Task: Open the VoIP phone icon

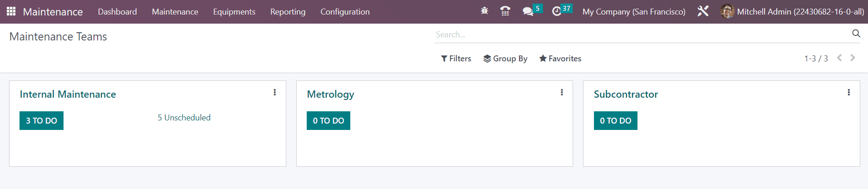Action: tap(505, 11)
